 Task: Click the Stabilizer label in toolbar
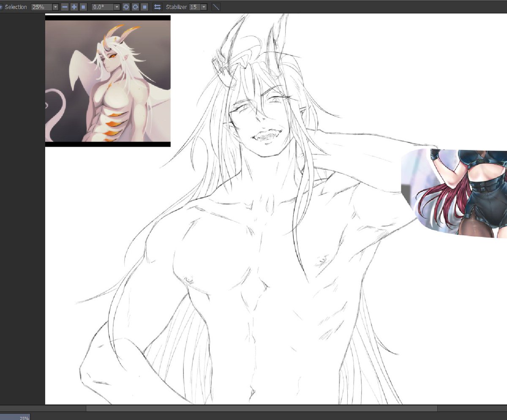[x=176, y=7]
